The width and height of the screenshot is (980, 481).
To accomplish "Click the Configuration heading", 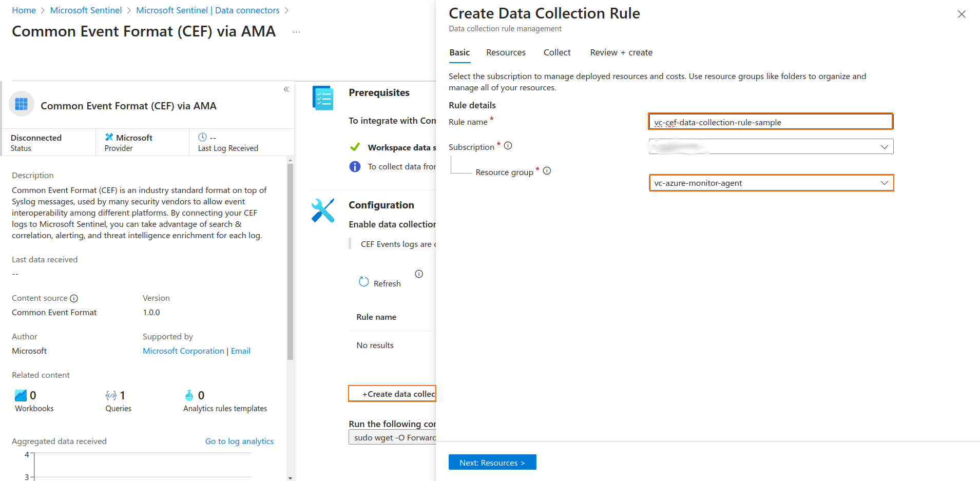I will click(381, 205).
